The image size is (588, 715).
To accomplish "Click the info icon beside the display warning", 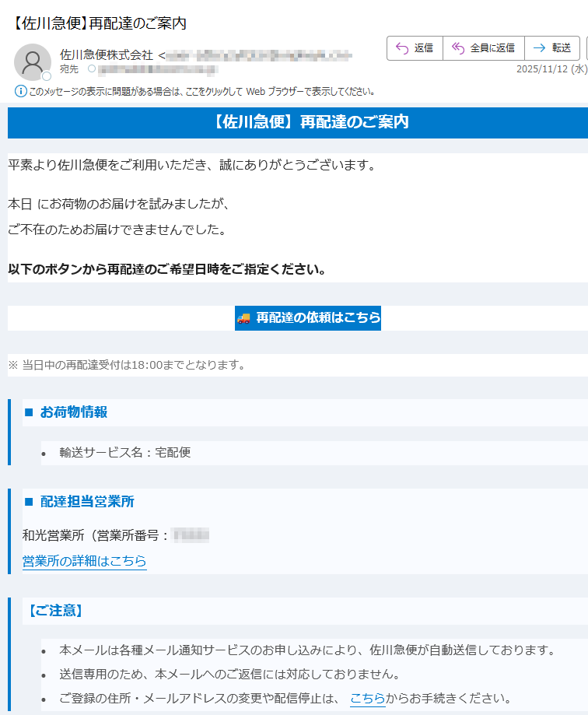I will (20, 91).
